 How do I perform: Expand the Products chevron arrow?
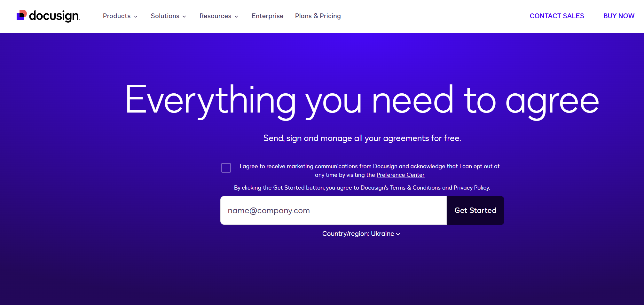(x=136, y=17)
